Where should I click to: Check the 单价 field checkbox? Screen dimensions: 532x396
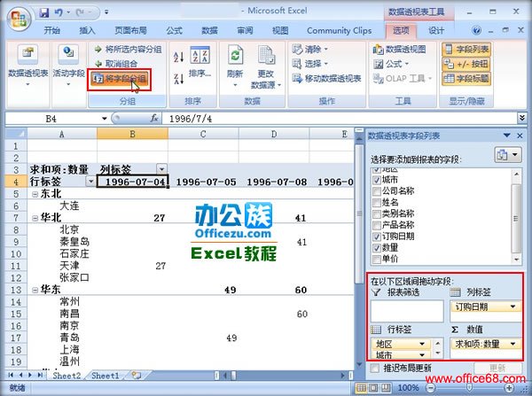point(377,260)
